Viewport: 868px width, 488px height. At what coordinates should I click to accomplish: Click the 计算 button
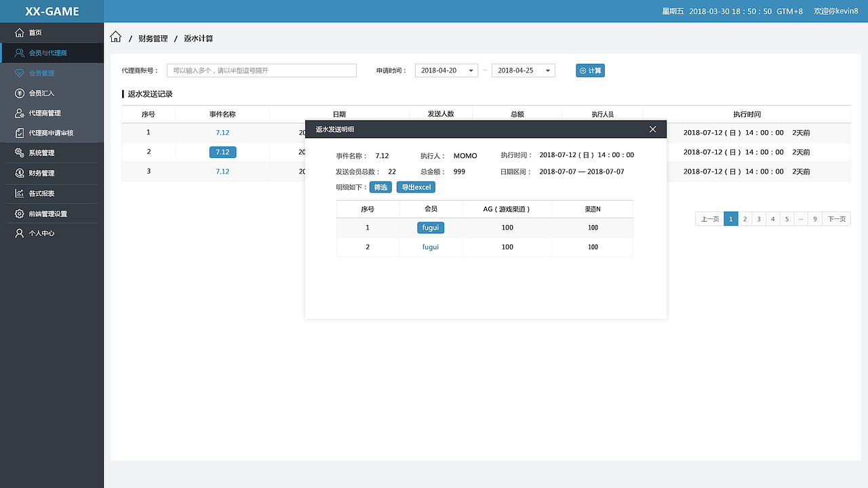tap(590, 70)
